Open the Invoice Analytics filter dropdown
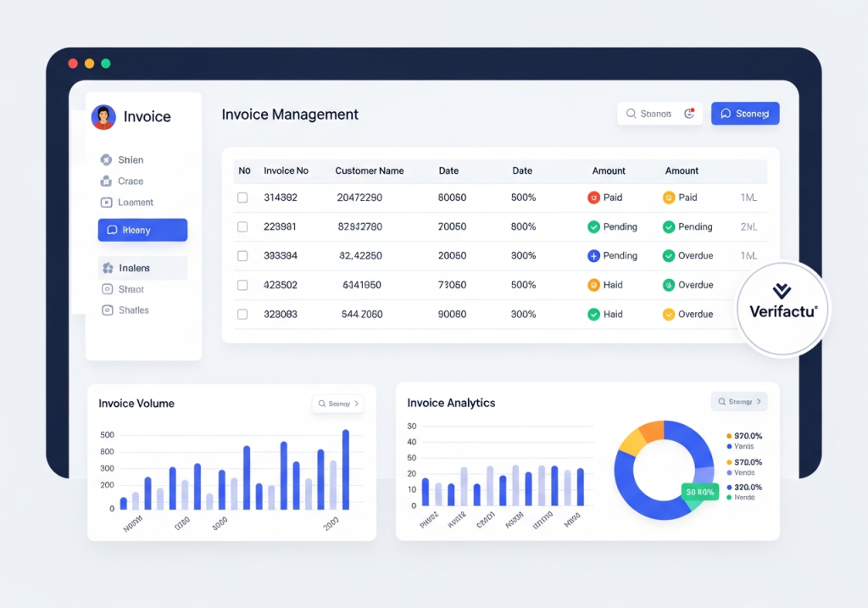868x608 pixels. (x=739, y=402)
